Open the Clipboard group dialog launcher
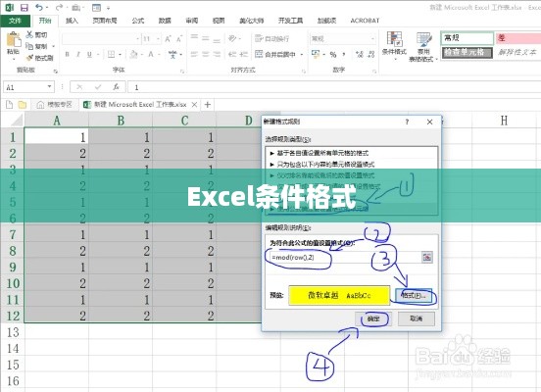Image resolution: width=541 pixels, height=392 pixels. click(55, 72)
